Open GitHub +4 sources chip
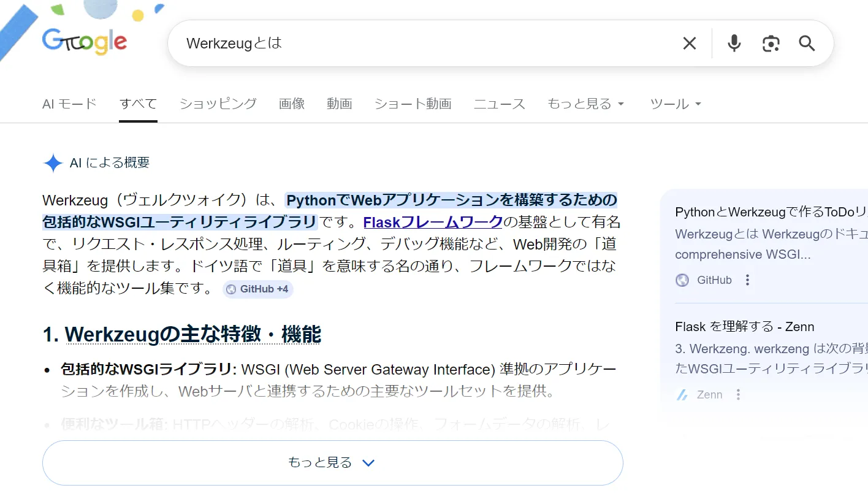 (x=258, y=289)
